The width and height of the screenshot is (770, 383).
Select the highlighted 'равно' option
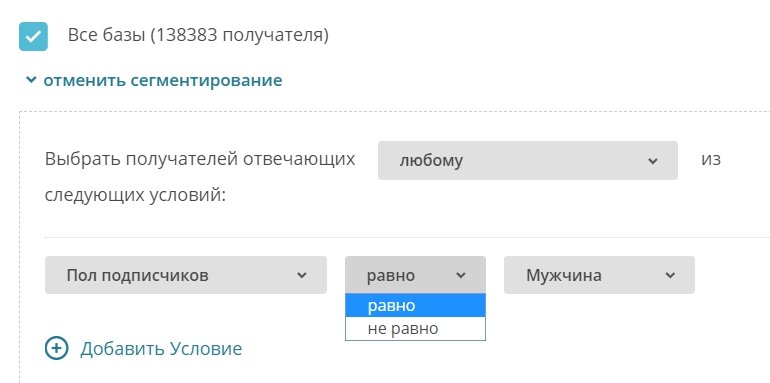(415, 305)
